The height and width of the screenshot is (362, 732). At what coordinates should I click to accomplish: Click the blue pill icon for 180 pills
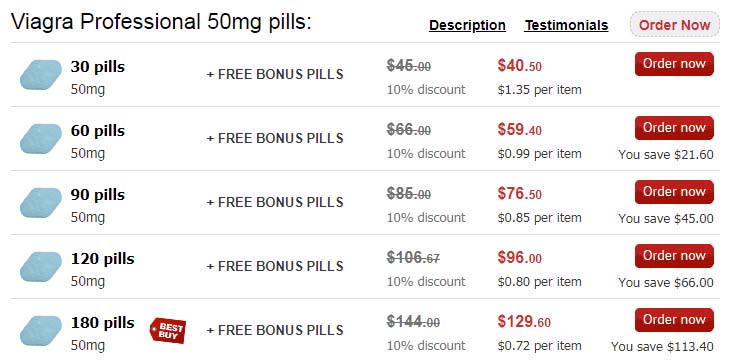pyautogui.click(x=41, y=331)
